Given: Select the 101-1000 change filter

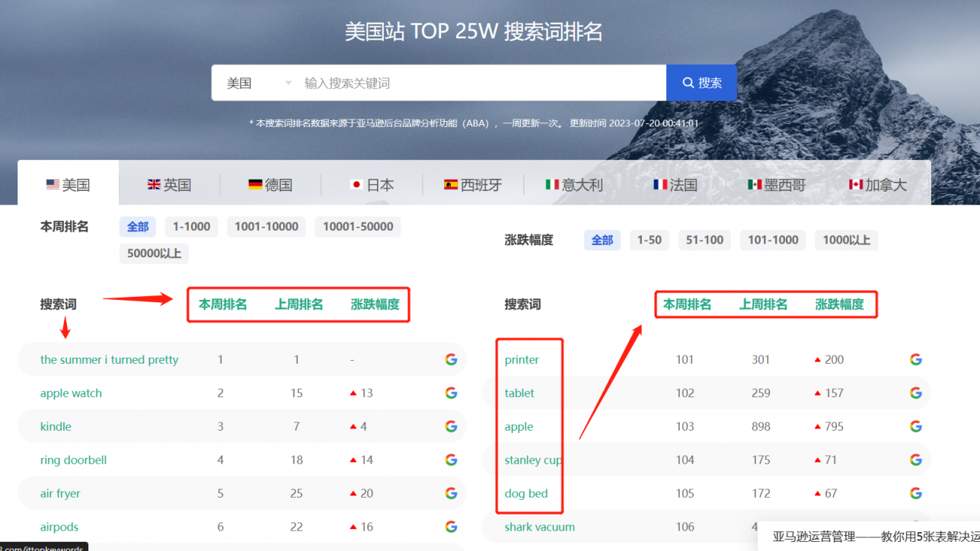Looking at the screenshot, I should tap(773, 240).
